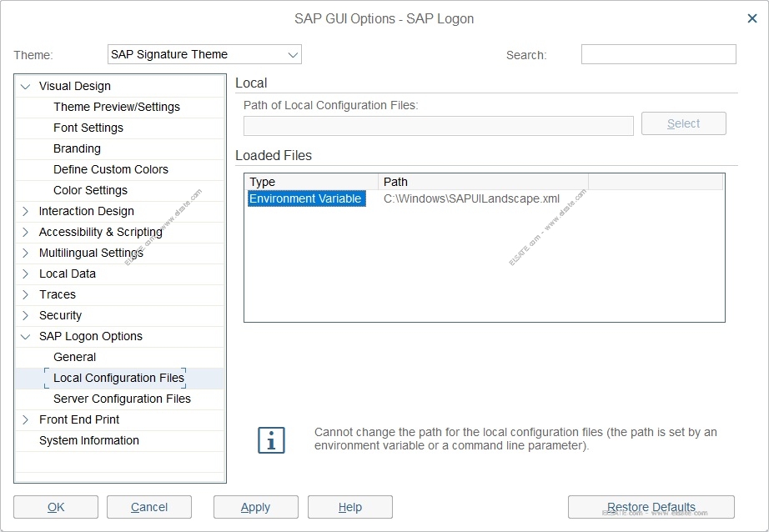
Task: Click the Restore Defaults button
Action: (x=651, y=507)
